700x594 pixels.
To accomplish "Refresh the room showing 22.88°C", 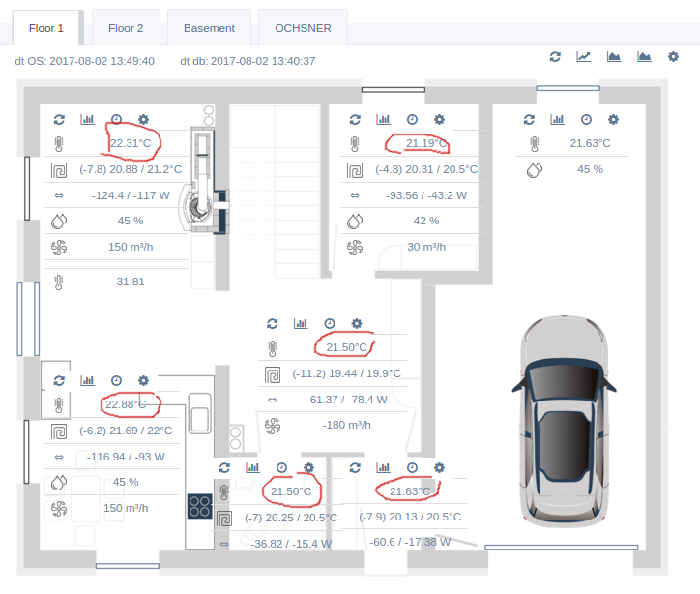I will (59, 381).
